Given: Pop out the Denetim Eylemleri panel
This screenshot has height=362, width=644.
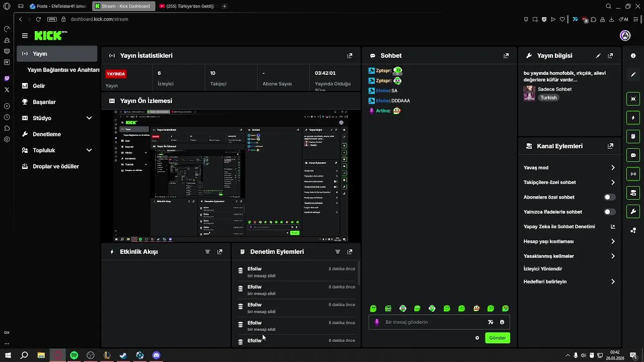Looking at the screenshot, I should [x=350, y=252].
